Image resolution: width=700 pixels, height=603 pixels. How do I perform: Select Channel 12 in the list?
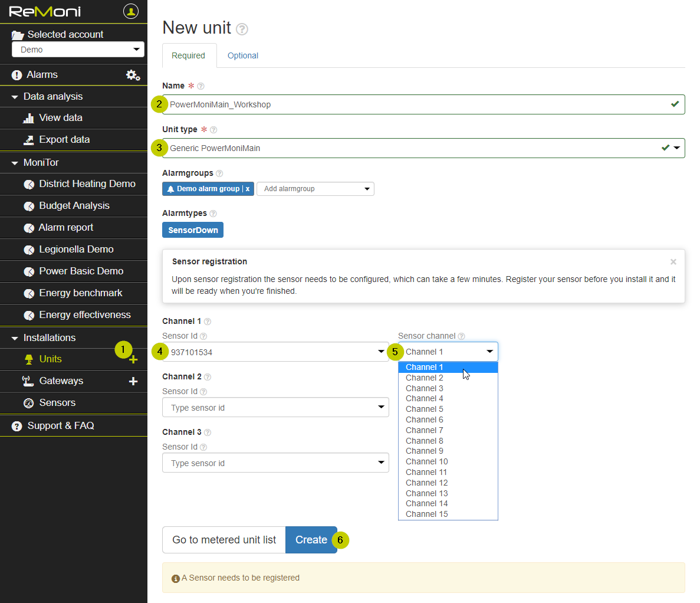click(x=448, y=483)
